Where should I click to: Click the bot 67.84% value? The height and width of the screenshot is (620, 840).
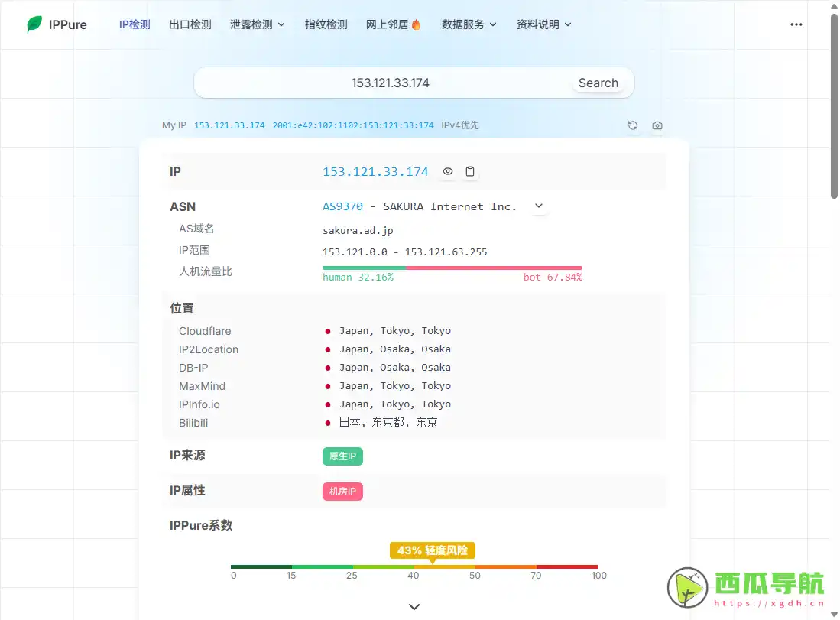(x=553, y=277)
